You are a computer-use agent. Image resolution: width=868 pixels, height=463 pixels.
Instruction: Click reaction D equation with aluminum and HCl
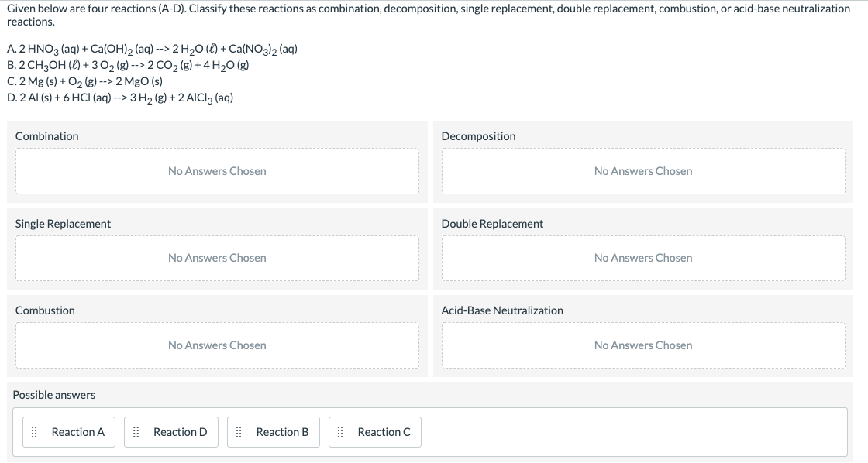point(120,98)
